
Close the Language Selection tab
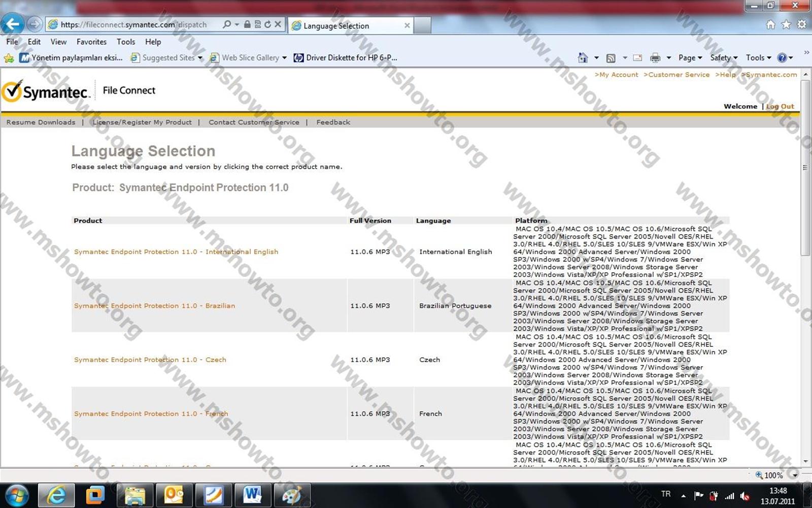coord(407,25)
